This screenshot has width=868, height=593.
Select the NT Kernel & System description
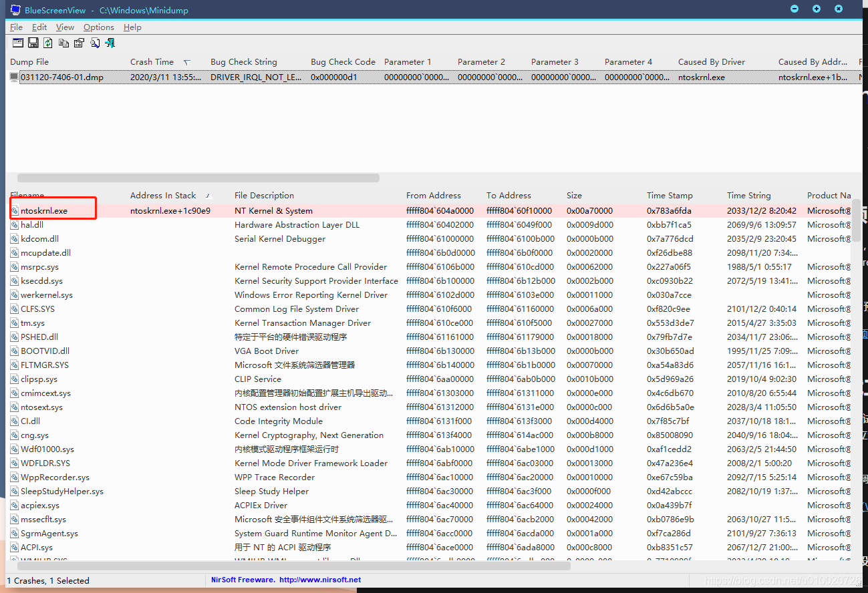273,211
